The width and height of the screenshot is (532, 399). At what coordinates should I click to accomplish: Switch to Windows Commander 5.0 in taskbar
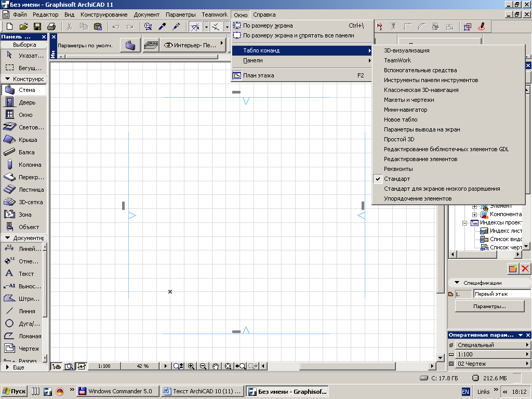[117, 391]
